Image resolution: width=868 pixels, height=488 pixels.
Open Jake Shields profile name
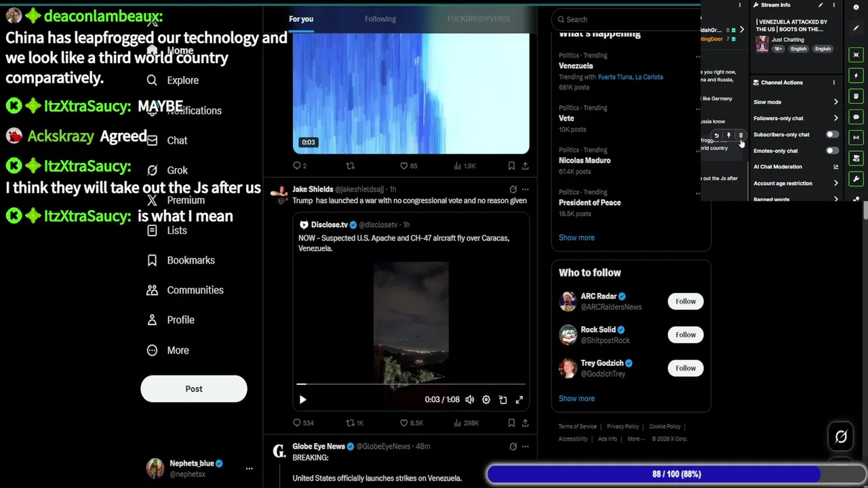[313, 190]
